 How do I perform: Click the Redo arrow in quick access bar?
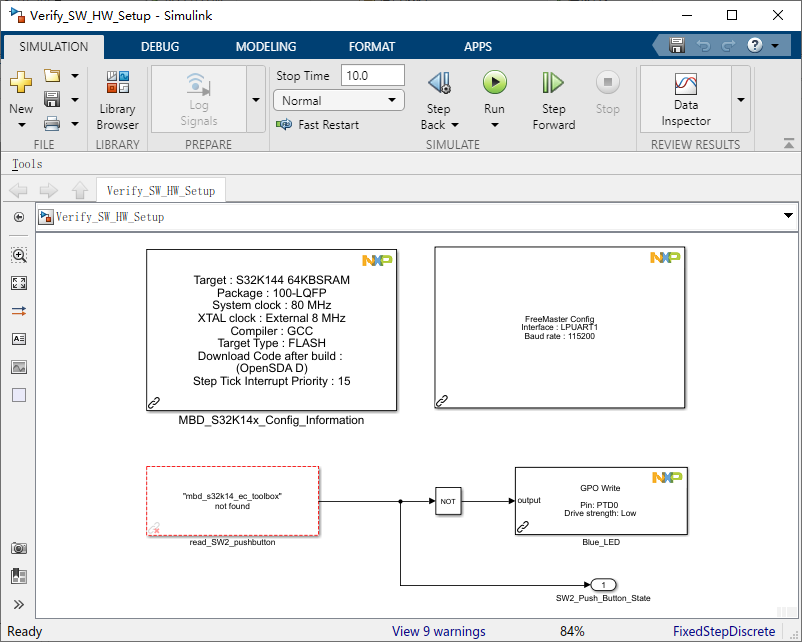pyautogui.click(x=728, y=46)
